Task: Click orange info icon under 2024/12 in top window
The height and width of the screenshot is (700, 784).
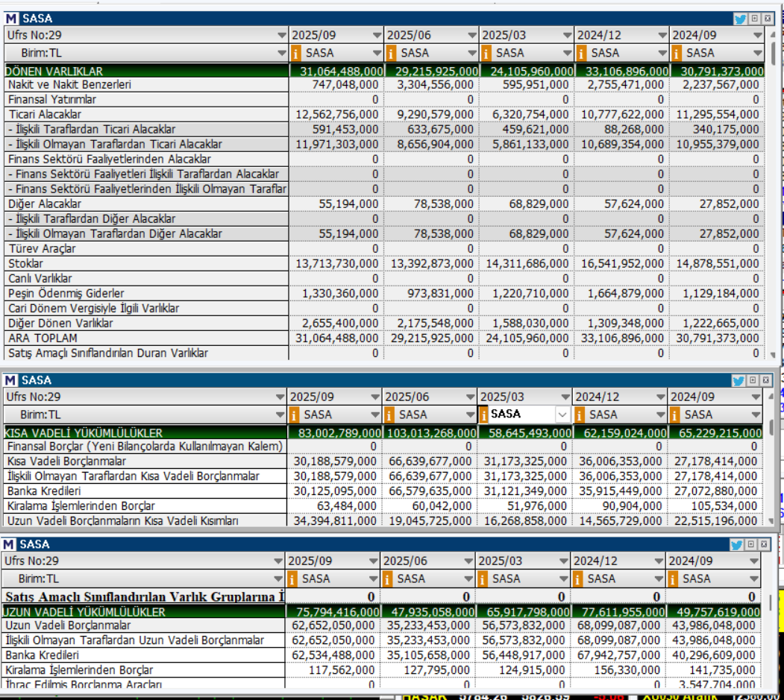Action: (x=581, y=53)
